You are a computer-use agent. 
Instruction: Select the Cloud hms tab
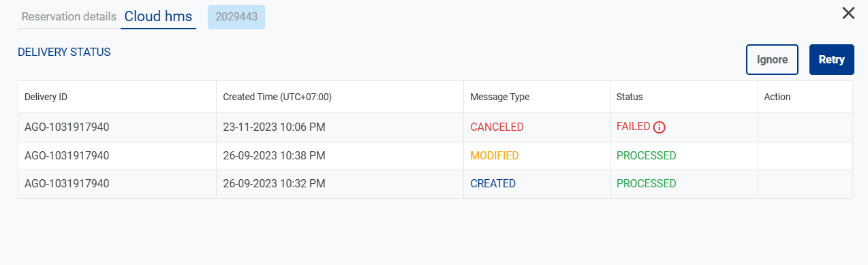click(x=158, y=17)
